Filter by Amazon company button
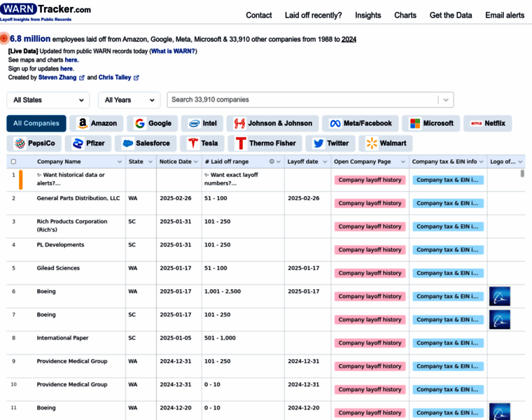 click(97, 123)
